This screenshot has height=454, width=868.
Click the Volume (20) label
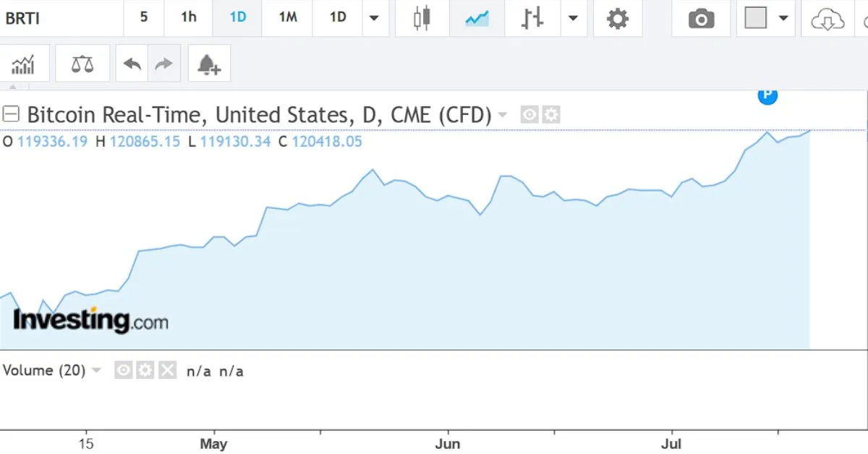pos(43,371)
